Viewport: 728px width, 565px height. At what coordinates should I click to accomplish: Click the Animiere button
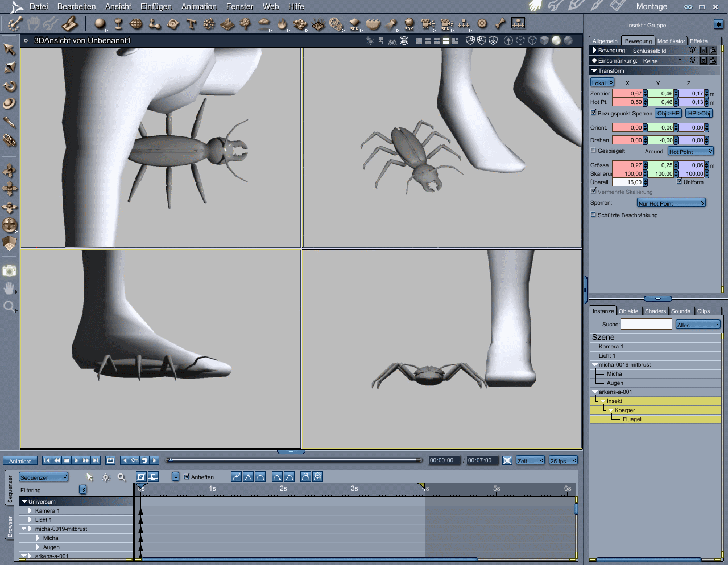click(x=20, y=461)
